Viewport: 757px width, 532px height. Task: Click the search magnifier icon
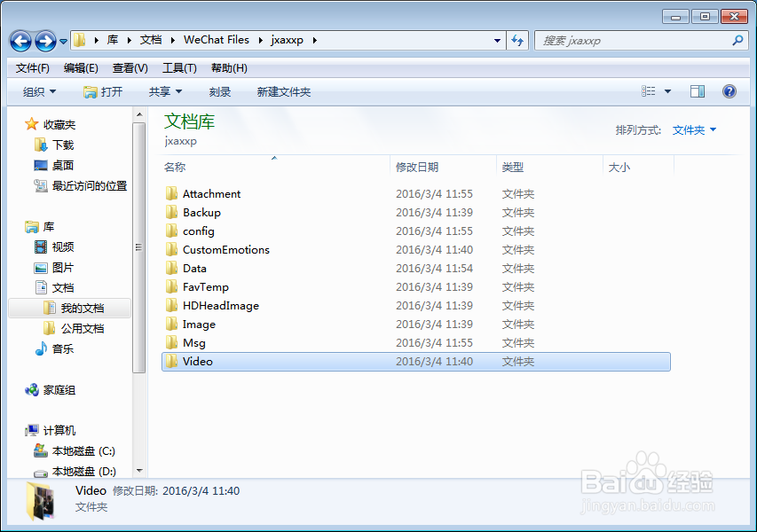click(737, 41)
